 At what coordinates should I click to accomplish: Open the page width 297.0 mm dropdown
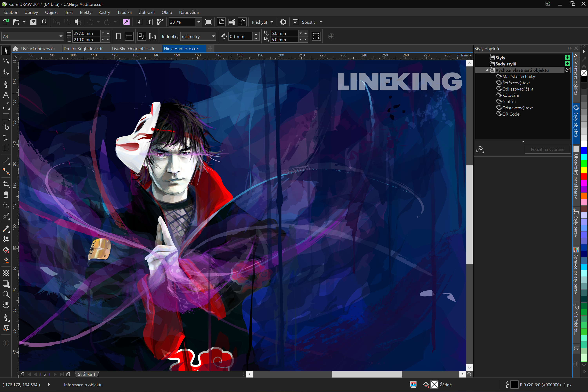[x=103, y=33]
